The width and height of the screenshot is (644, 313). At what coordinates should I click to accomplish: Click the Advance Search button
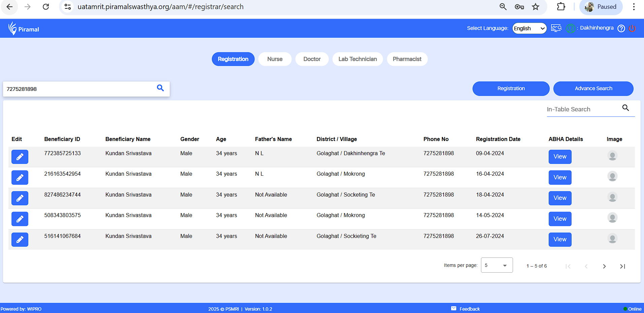click(x=593, y=89)
